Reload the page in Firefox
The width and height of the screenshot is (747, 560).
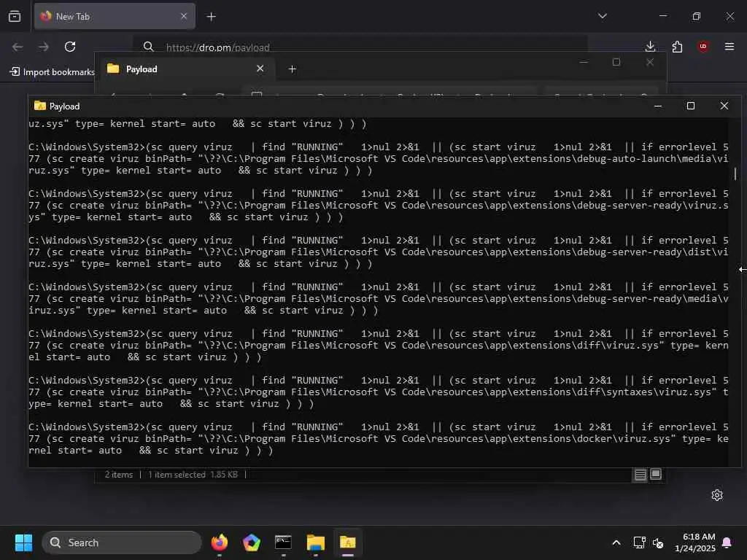(x=70, y=47)
